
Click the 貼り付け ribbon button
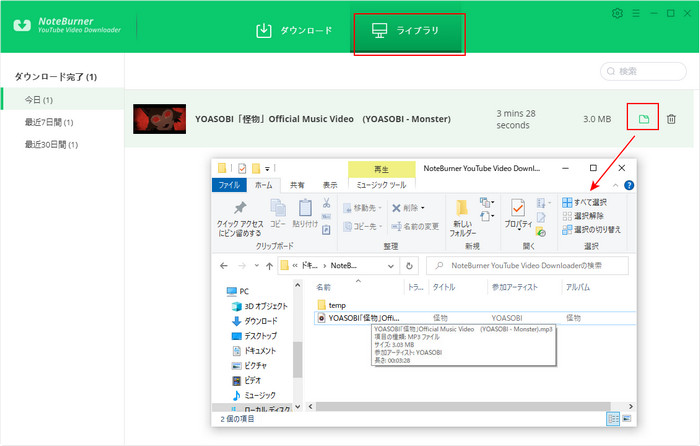coord(305,213)
